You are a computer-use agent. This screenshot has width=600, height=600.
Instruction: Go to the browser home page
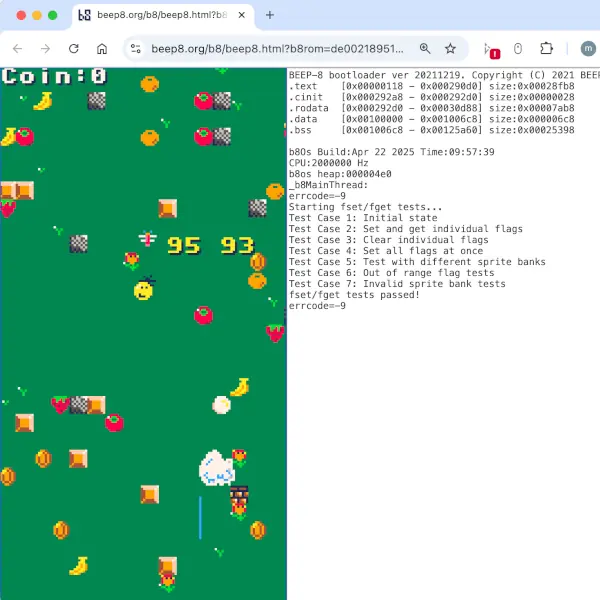(x=102, y=48)
